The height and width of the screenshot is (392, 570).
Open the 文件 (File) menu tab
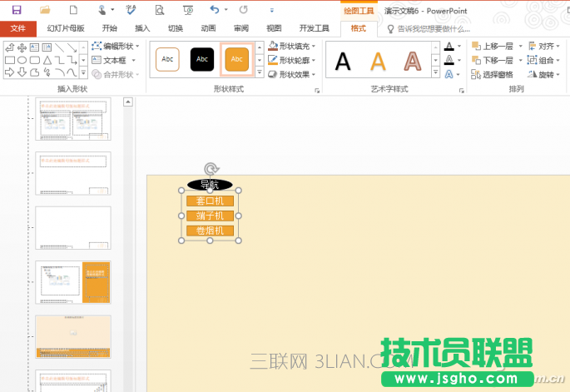click(x=18, y=28)
